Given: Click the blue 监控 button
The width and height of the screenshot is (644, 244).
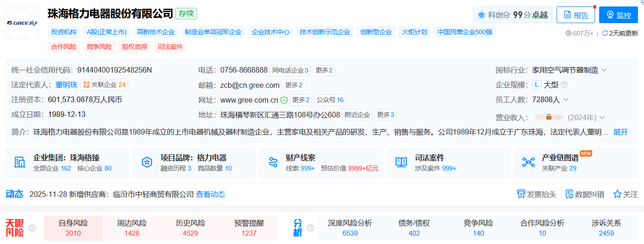Looking at the screenshot, I should point(618,15).
